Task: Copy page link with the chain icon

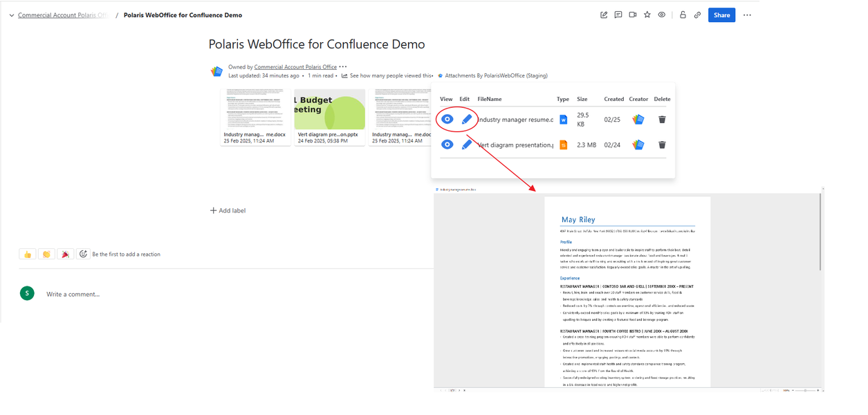Action: coord(697,15)
